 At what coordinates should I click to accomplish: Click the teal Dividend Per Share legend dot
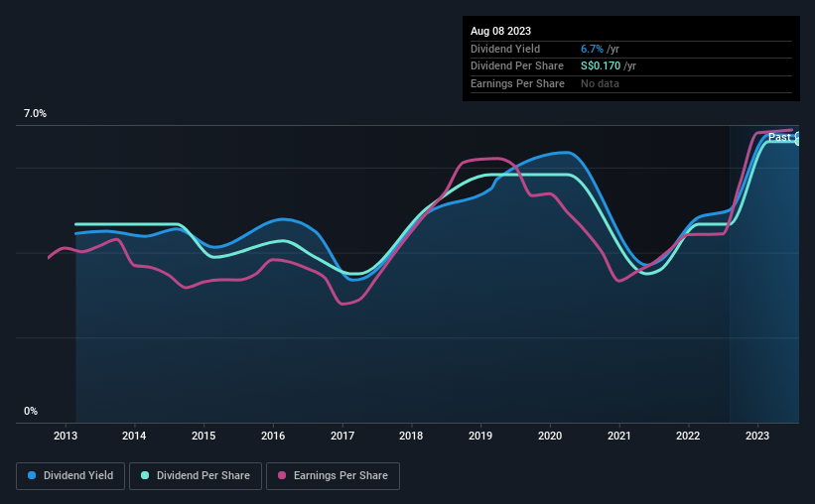145,475
